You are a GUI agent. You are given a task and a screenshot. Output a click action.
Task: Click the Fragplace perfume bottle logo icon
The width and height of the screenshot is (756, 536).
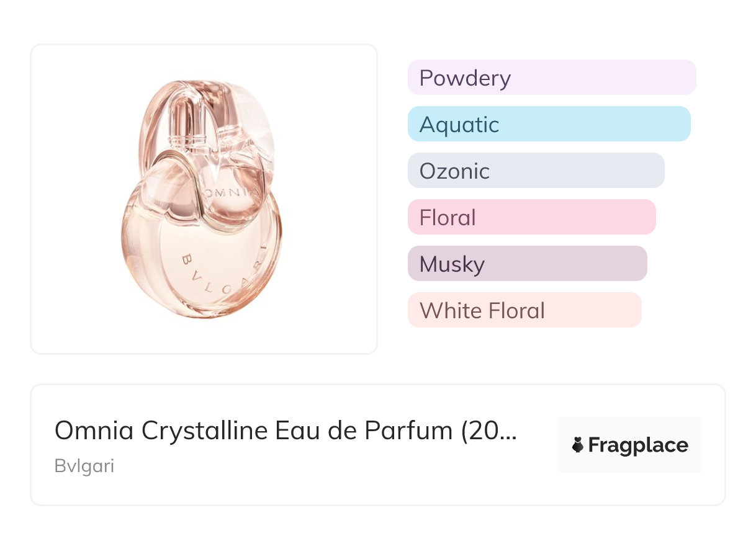(x=578, y=445)
